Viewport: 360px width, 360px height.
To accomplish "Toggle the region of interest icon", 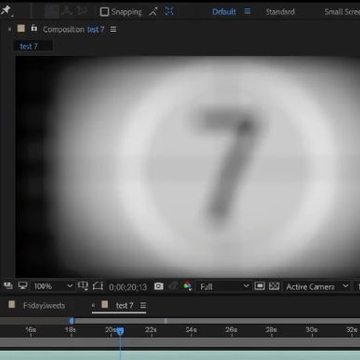I will (259, 286).
